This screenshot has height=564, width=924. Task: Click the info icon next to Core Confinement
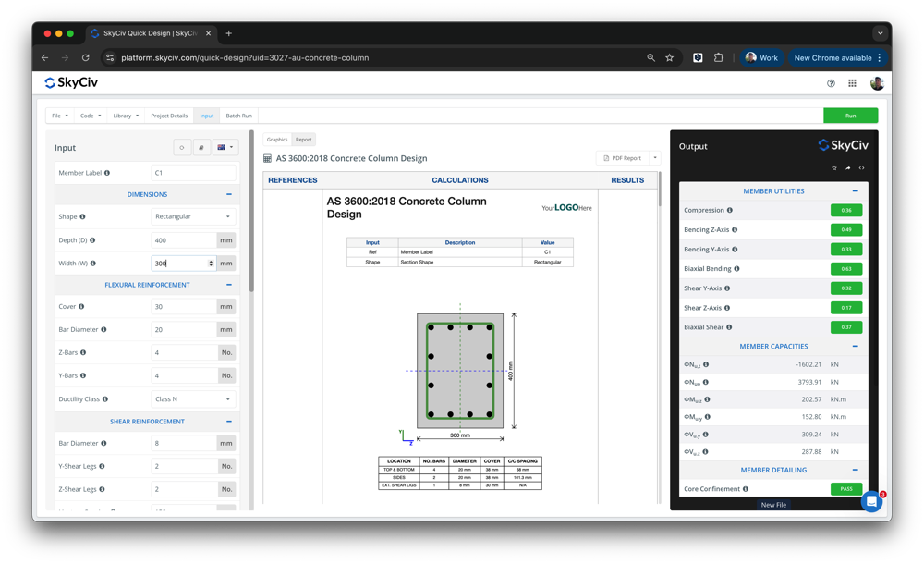[746, 488]
